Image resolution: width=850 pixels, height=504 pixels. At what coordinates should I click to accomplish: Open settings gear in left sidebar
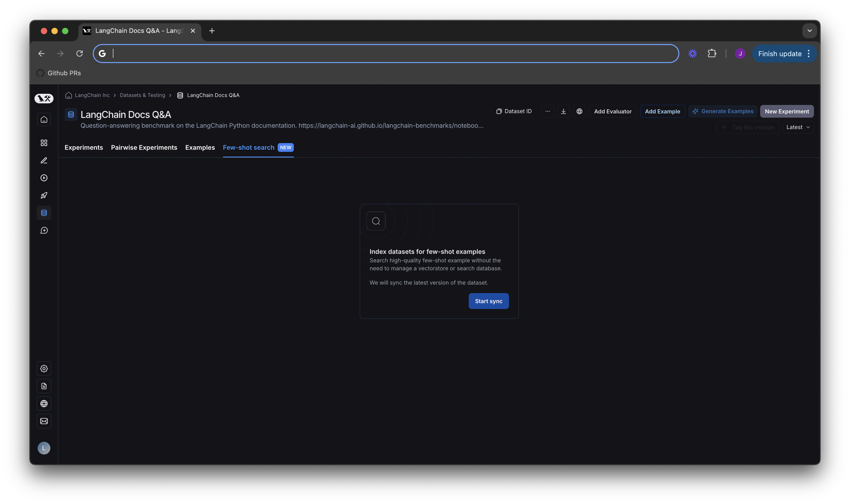44,369
